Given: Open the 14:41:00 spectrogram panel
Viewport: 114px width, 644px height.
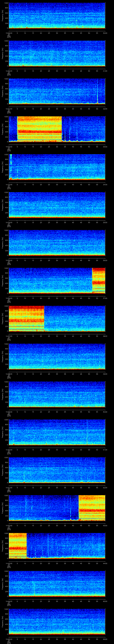Looking at the screenshot, I should click(57, 470).
